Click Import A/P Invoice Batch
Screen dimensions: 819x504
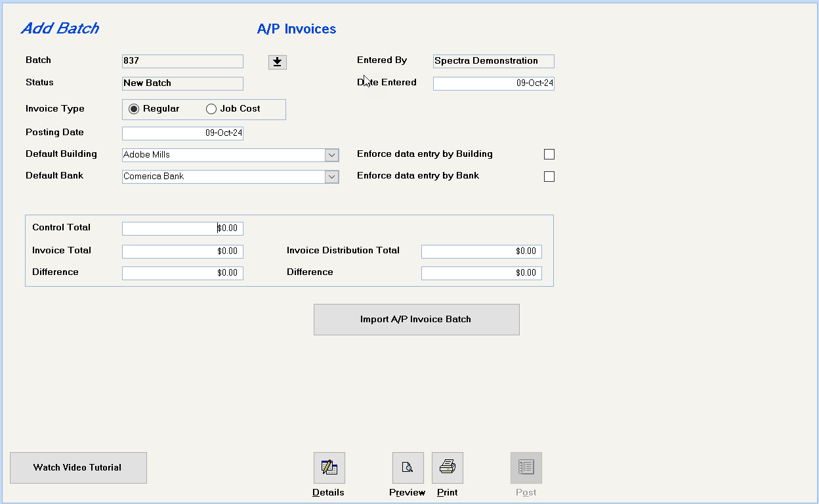pos(416,319)
